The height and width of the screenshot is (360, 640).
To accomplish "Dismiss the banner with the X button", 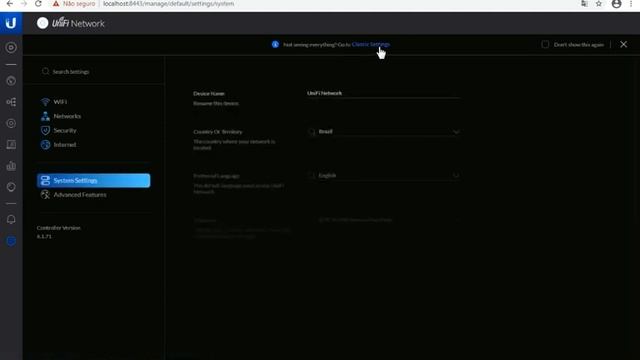I will [623, 44].
